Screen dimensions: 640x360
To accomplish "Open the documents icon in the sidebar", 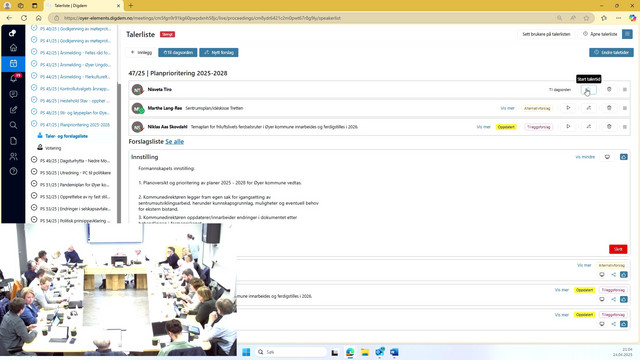I will [13, 141].
